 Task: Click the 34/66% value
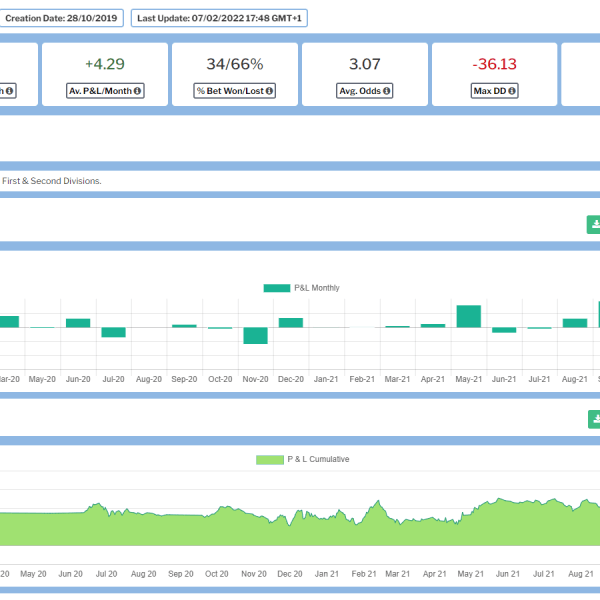click(x=235, y=64)
